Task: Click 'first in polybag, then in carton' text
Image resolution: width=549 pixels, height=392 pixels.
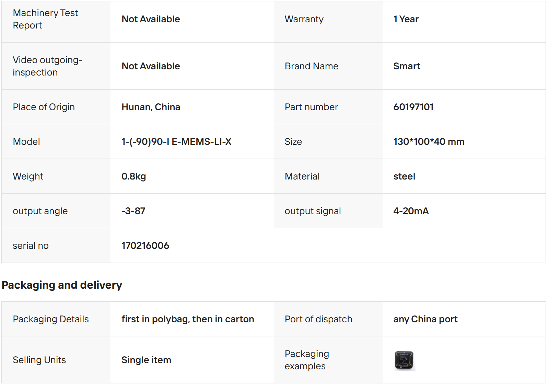Action: point(188,319)
